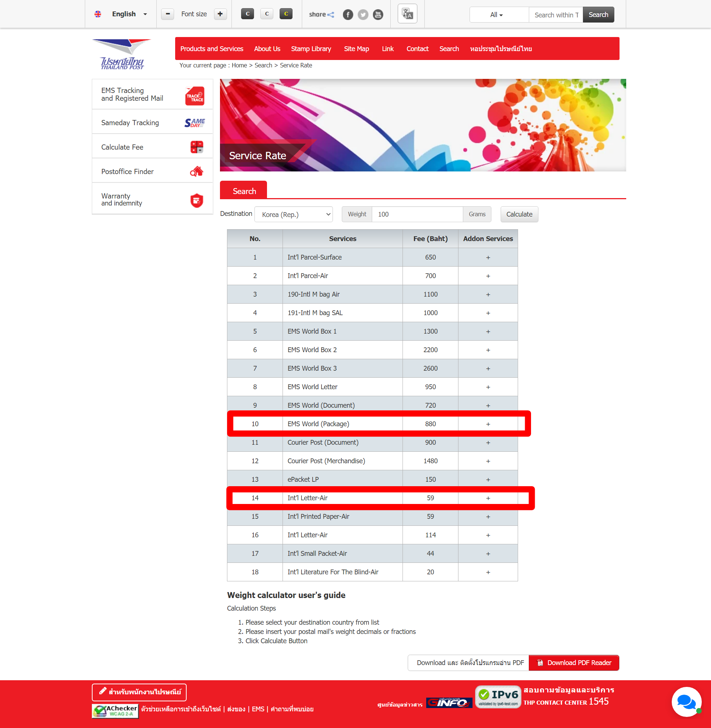Click the Warranty and indemnity shield icon
Screen dimensions: 711x728
point(196,200)
